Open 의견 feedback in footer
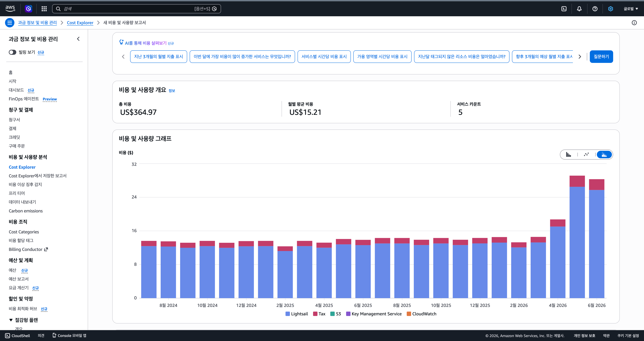 click(41, 336)
